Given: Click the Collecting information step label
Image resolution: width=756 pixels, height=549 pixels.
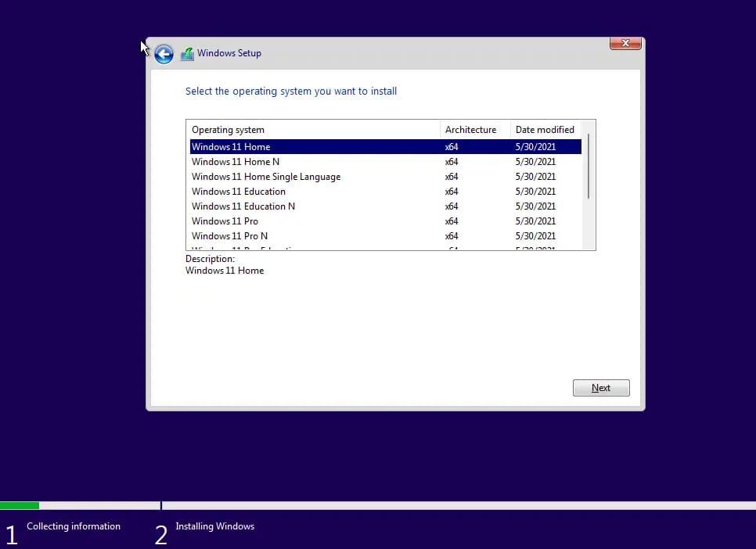Looking at the screenshot, I should [x=74, y=526].
